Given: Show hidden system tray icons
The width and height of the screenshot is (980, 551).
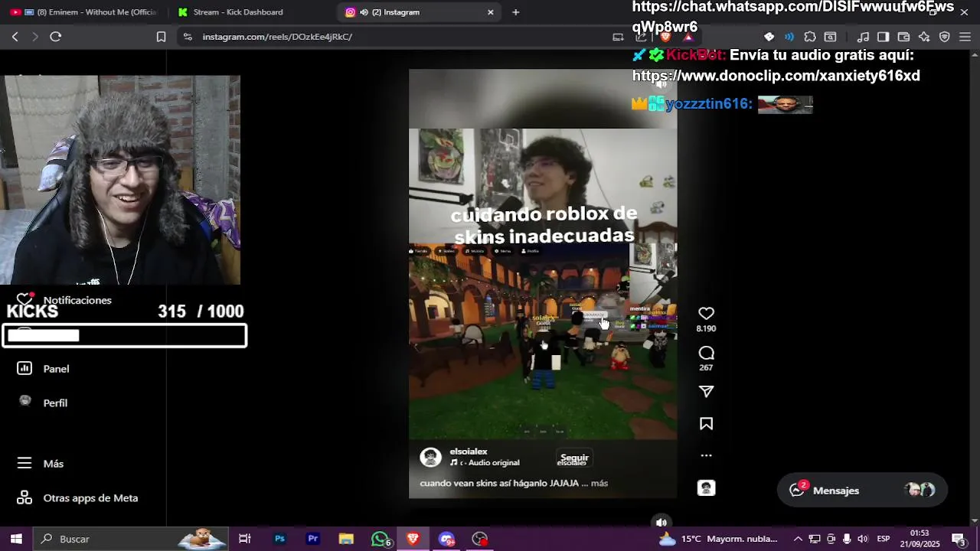Looking at the screenshot, I should [x=798, y=539].
